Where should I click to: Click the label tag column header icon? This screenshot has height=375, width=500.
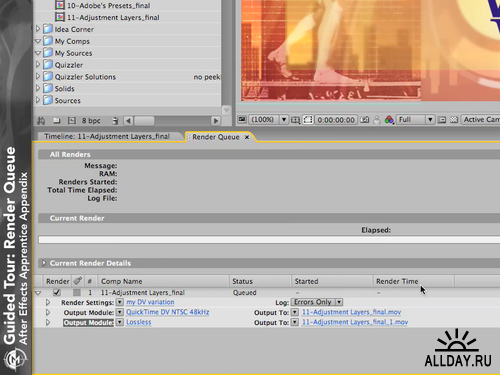[78, 281]
